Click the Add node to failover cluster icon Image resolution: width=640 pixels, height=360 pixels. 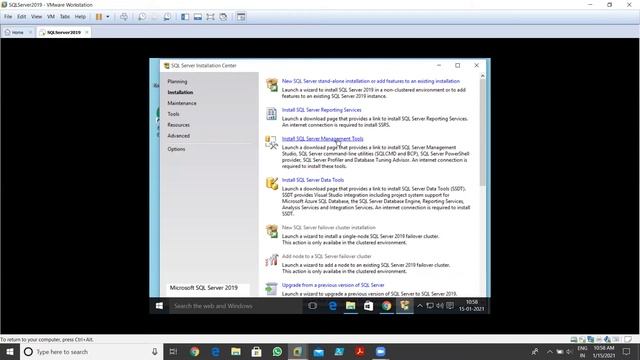coord(271,260)
